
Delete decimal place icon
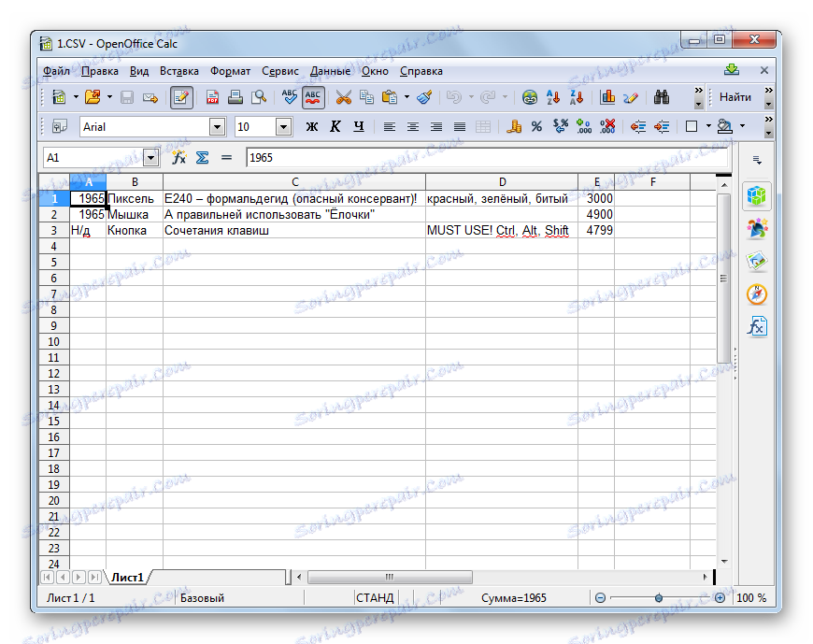pyautogui.click(x=607, y=126)
